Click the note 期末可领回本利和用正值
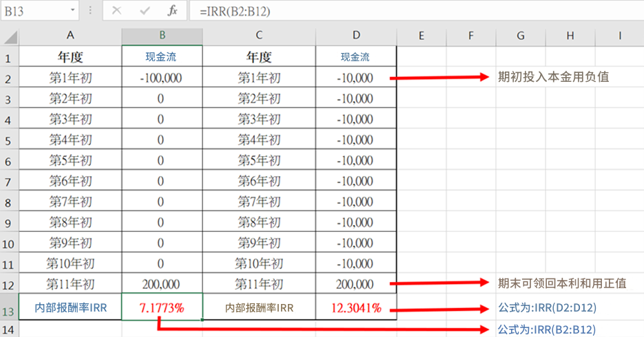Viewport: 644px width, 337px height. click(x=562, y=283)
